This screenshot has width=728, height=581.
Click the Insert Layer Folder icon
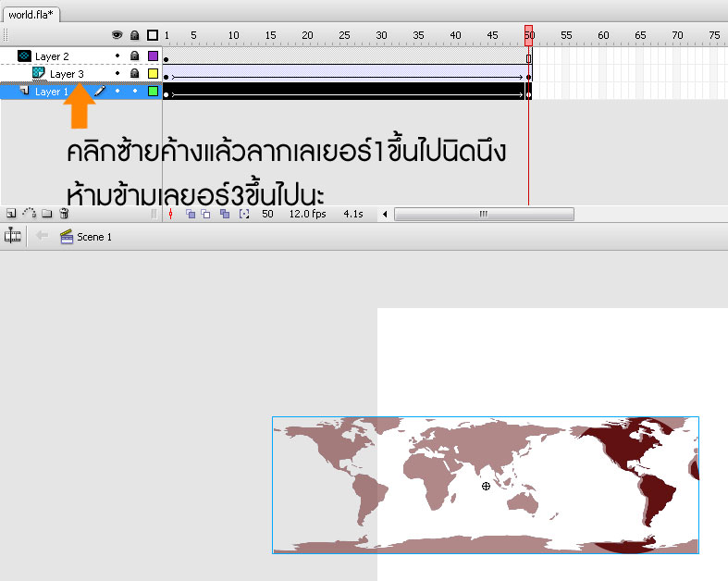click(47, 213)
